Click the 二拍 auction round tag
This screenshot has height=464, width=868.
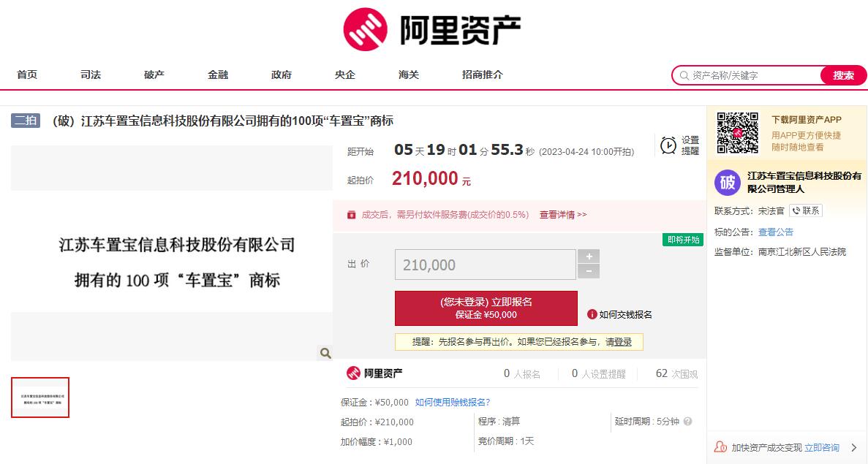point(26,120)
